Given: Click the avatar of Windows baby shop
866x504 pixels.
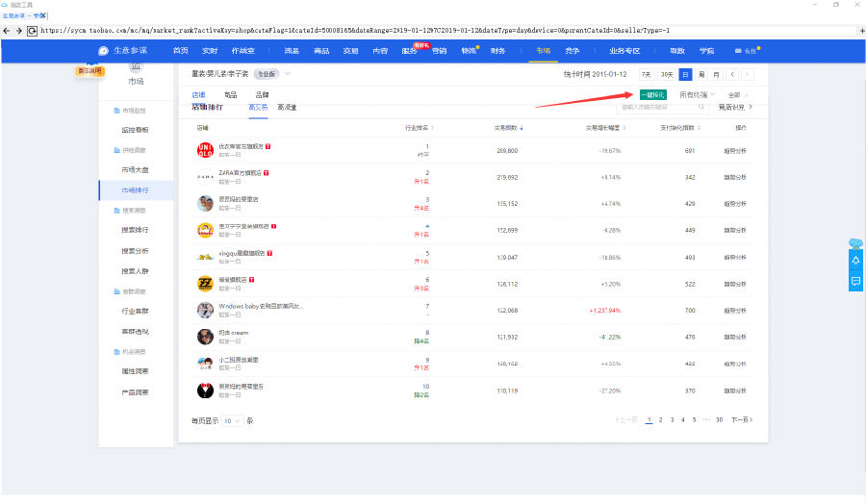Looking at the screenshot, I should coord(205,311).
